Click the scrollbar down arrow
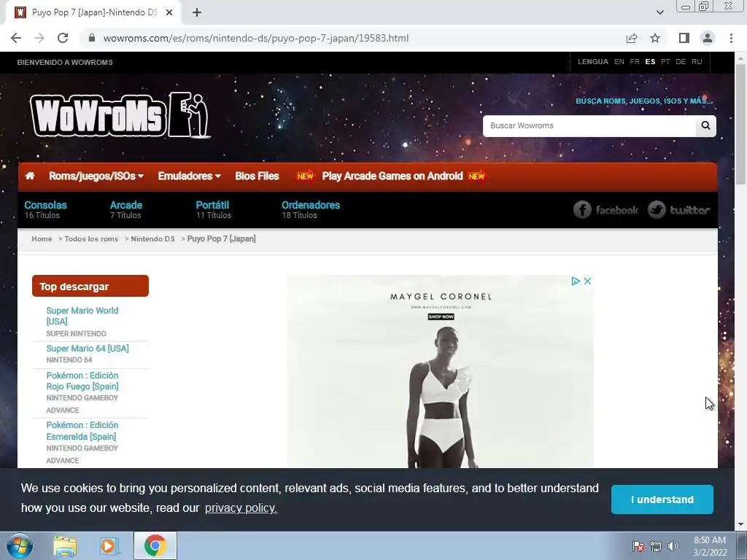This screenshot has width=747, height=560. pyautogui.click(x=741, y=524)
